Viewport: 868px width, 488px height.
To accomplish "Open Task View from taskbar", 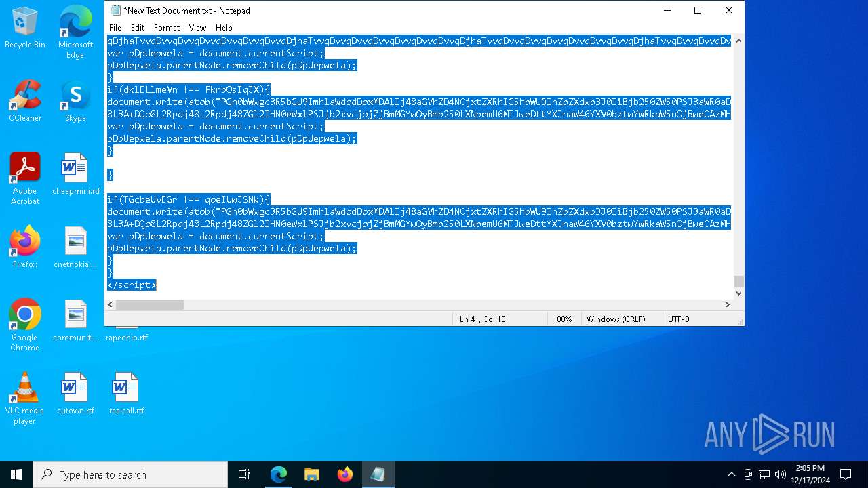I will click(244, 474).
